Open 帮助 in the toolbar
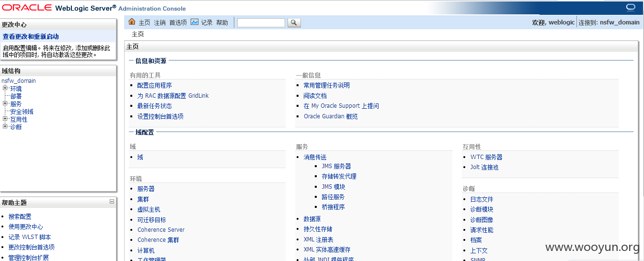644x261 pixels. tap(222, 23)
